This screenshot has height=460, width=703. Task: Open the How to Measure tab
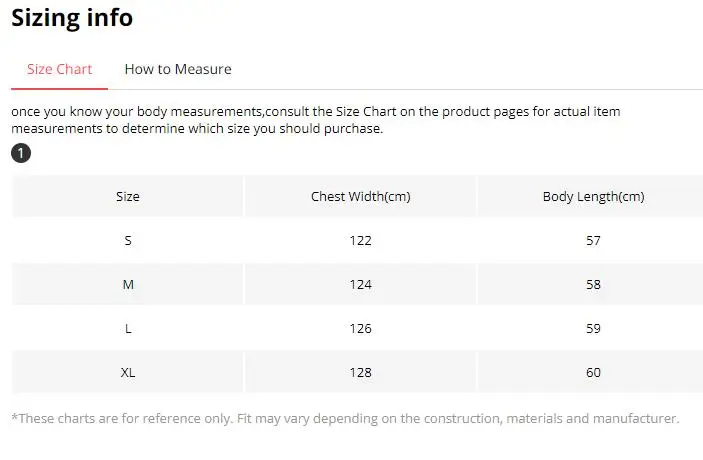(178, 69)
